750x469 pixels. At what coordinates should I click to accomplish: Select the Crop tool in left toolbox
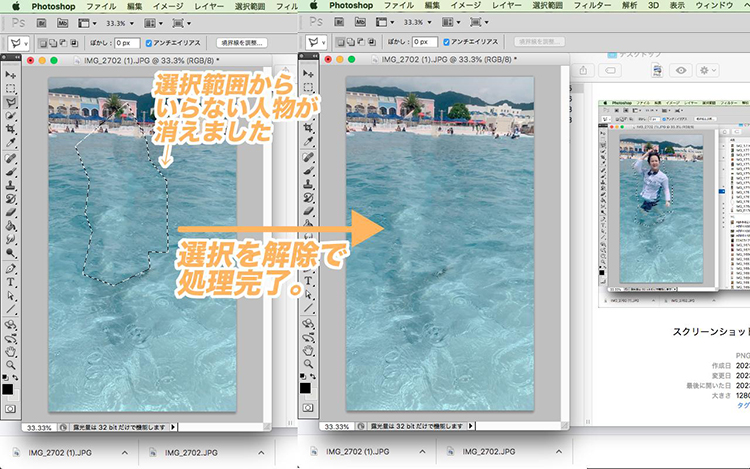[x=11, y=129]
